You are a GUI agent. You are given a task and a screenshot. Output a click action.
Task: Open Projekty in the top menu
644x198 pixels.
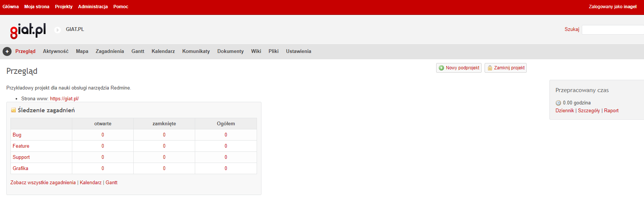click(x=64, y=7)
